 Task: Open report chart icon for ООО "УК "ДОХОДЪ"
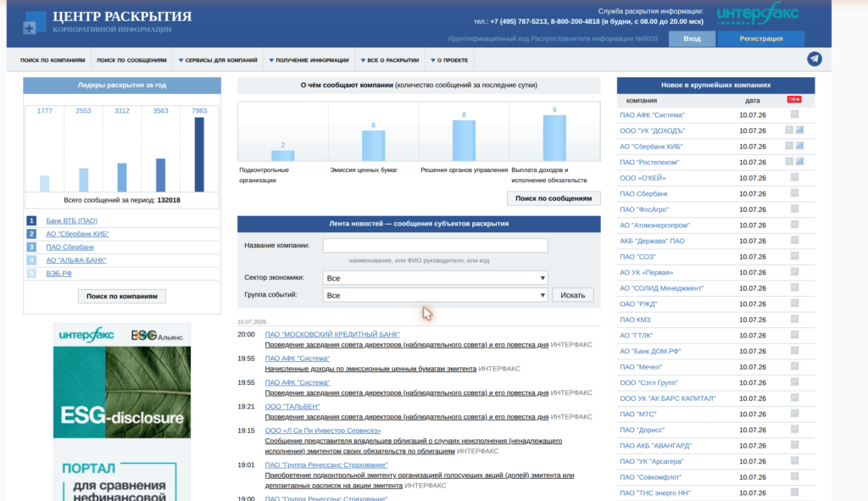(799, 130)
